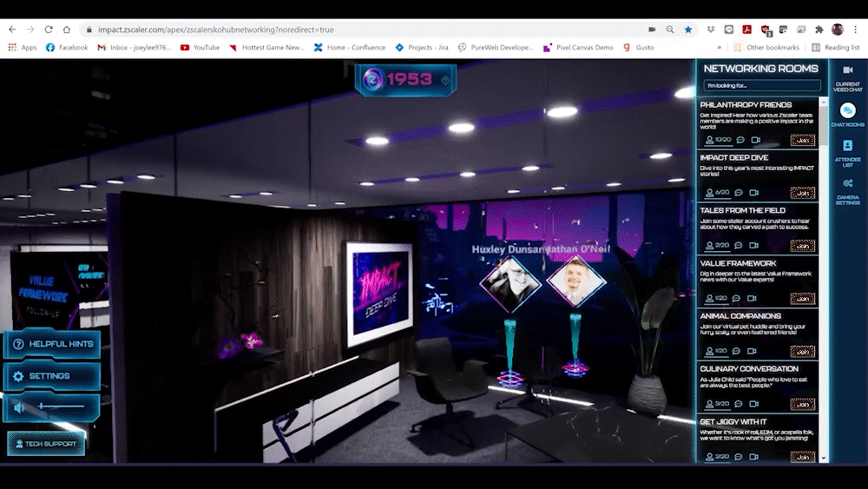Click chat icon in Culinary Conversation
This screenshot has width=868, height=489.
coord(739,404)
